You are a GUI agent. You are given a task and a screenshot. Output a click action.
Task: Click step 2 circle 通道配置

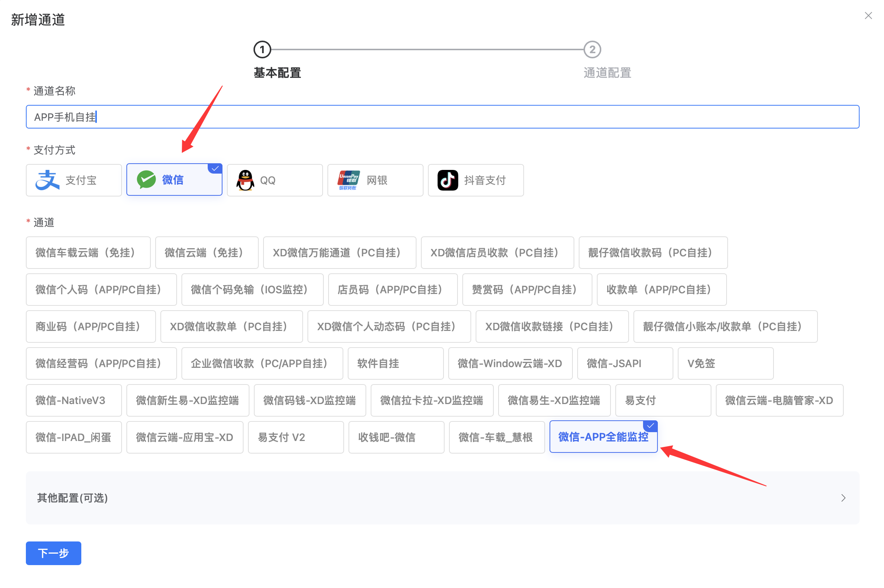tap(592, 49)
